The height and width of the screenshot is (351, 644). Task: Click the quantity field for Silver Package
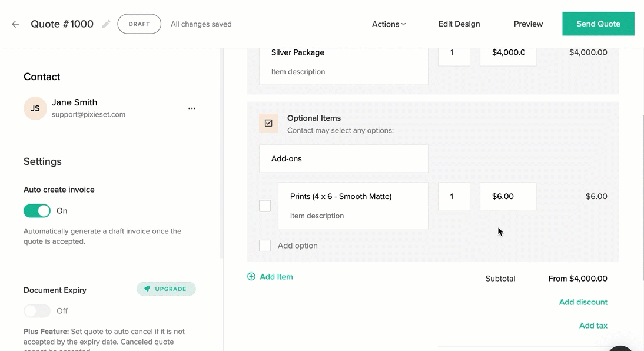point(454,52)
